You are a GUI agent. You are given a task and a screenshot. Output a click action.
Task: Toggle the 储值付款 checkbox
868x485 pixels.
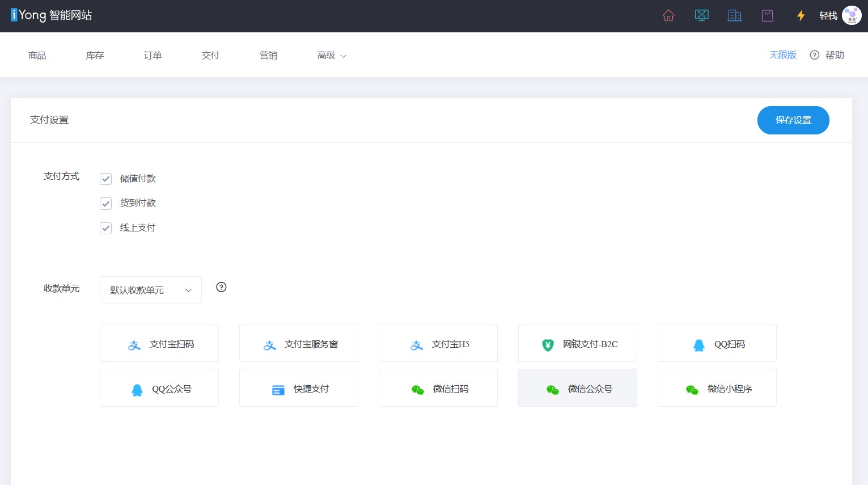(x=105, y=179)
